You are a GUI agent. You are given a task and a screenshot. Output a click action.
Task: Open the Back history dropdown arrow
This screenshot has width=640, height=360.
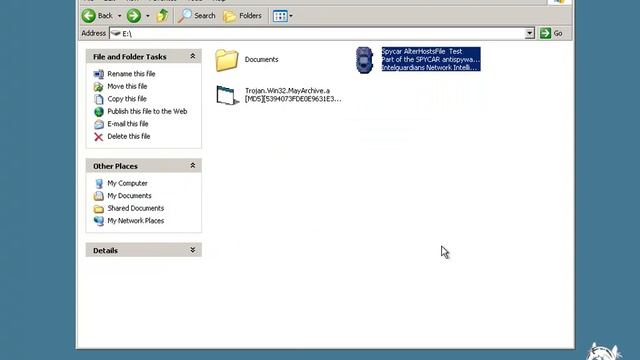point(120,16)
